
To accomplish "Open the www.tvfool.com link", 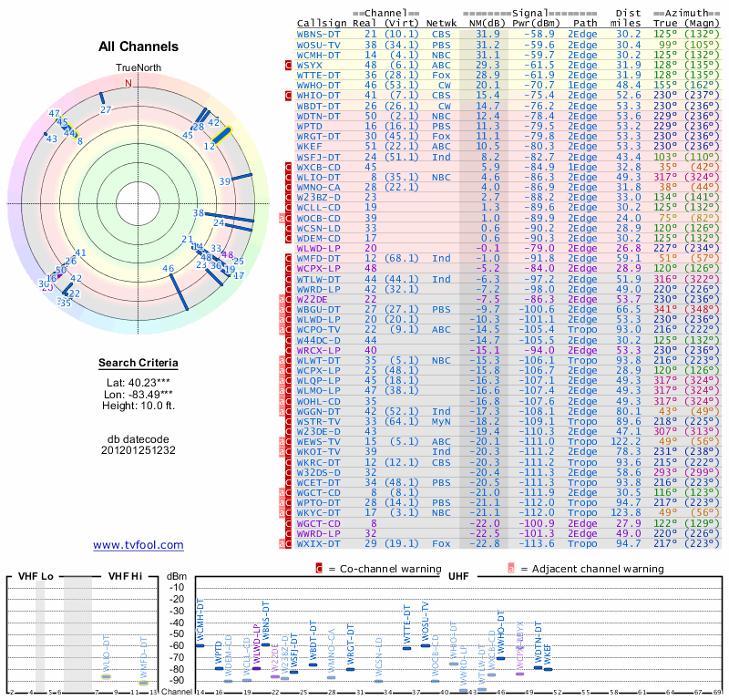I will 139,545.
